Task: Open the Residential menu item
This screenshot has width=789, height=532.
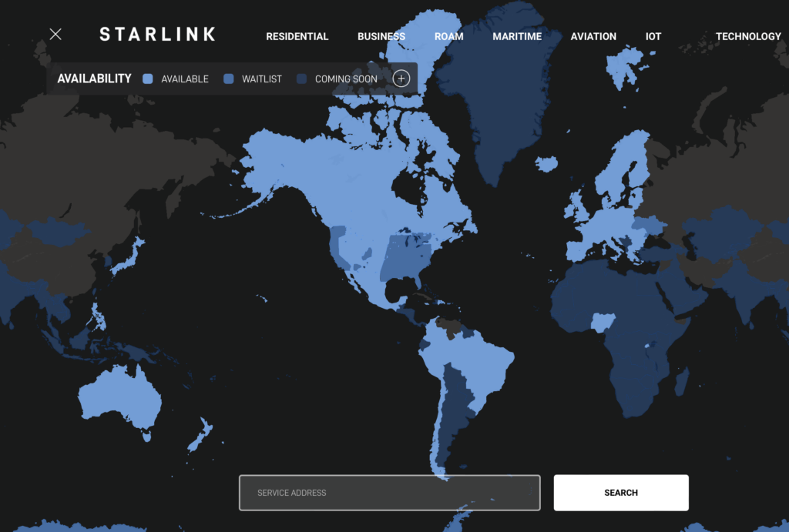Action: pyautogui.click(x=297, y=36)
